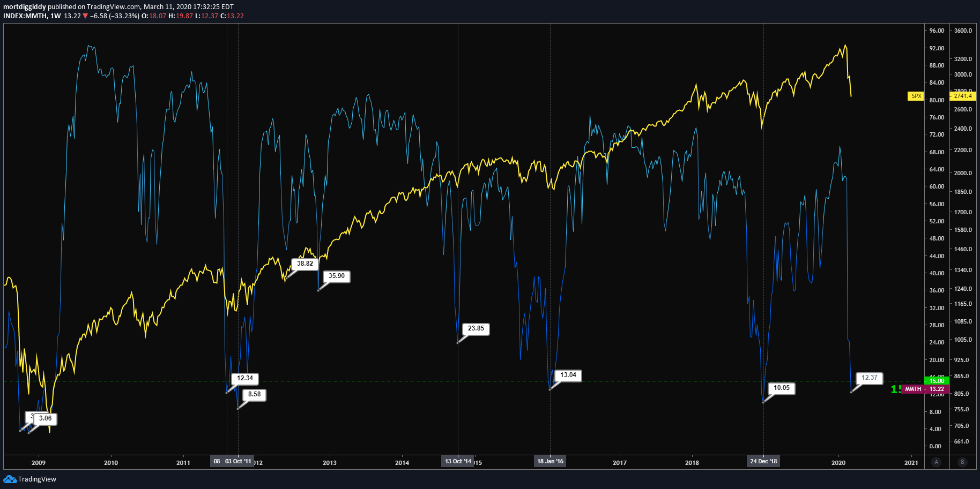Click the 2009 label on time axis
The image size is (980, 489).
point(39,463)
